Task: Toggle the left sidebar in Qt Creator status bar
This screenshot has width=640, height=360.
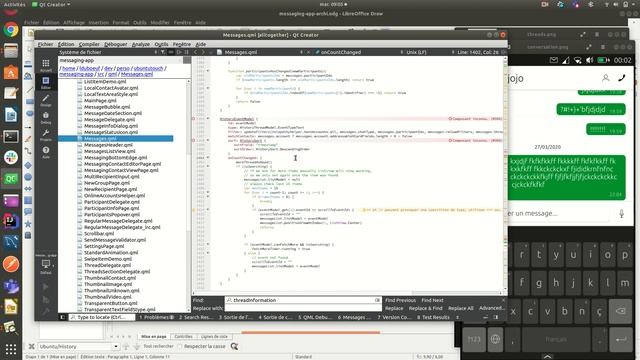Action: coord(62,317)
